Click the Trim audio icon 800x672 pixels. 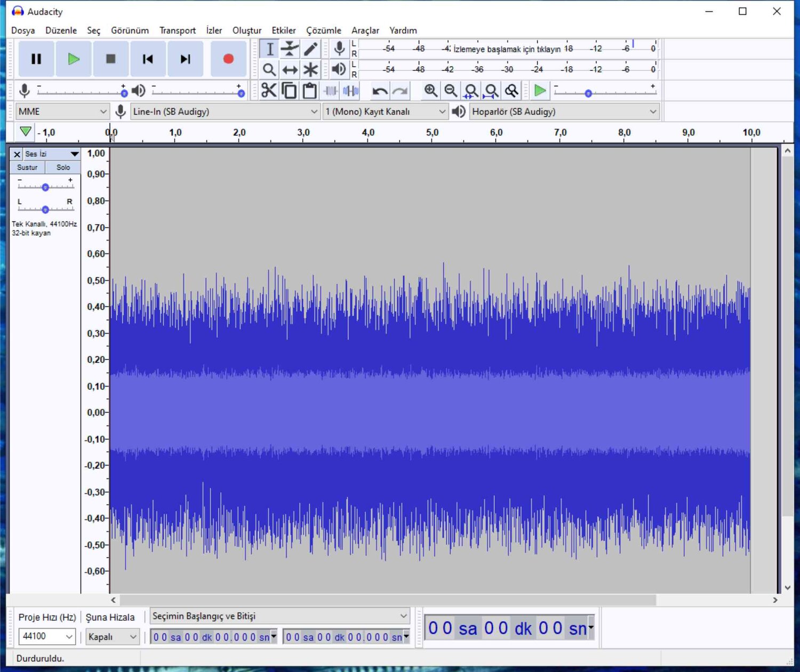coord(331,91)
